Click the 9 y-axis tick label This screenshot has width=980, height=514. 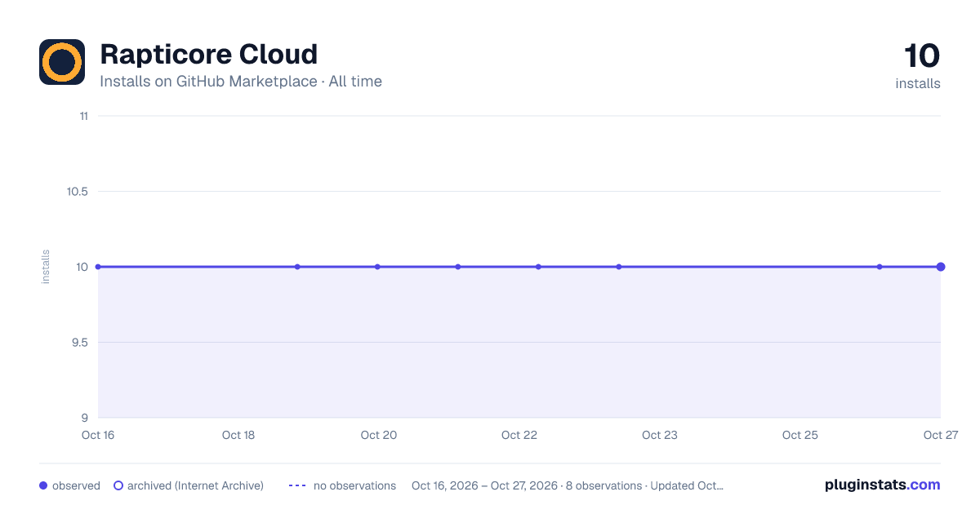click(85, 418)
